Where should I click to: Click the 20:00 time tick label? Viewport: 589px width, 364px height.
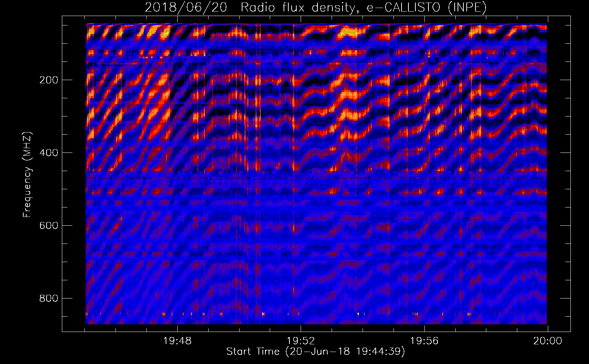click(x=548, y=341)
